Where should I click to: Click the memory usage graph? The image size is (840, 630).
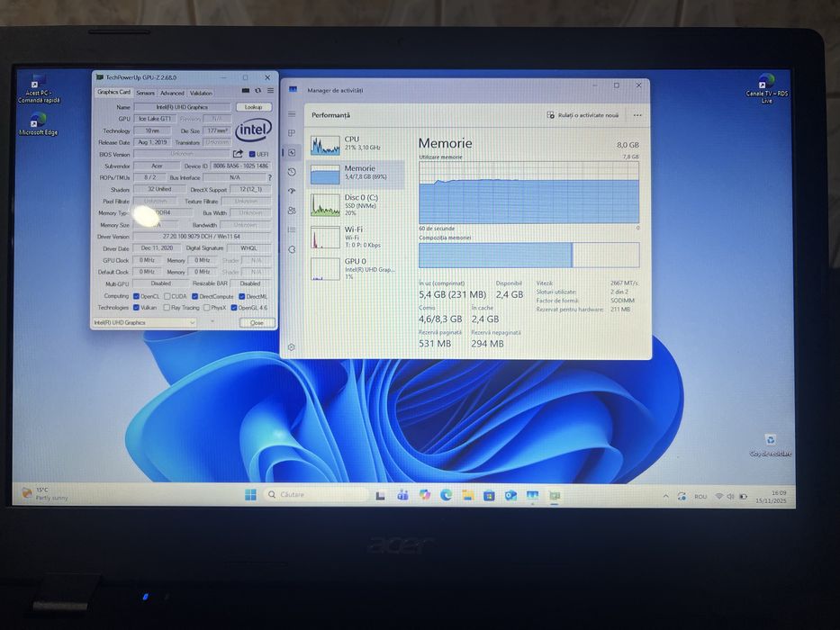(528, 193)
